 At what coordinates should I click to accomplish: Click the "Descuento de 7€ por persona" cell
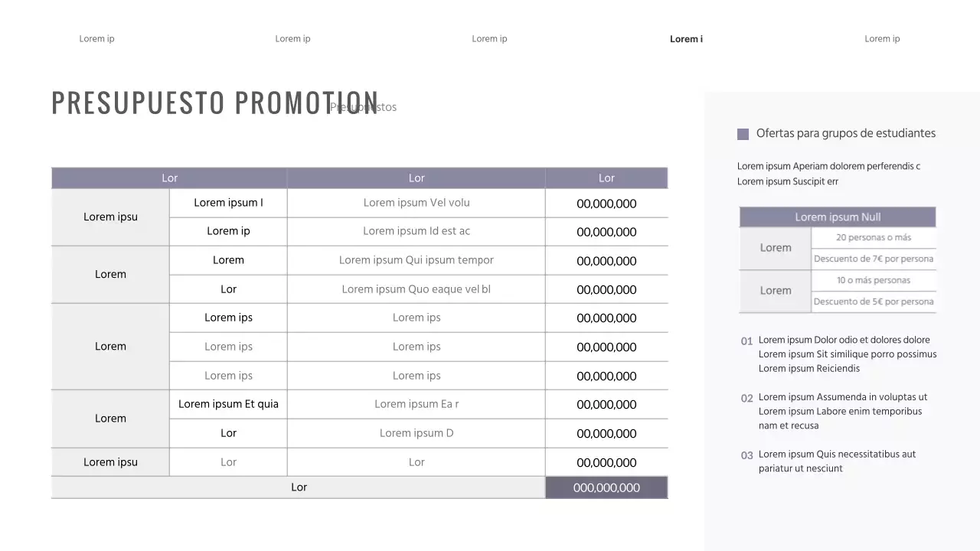874,259
